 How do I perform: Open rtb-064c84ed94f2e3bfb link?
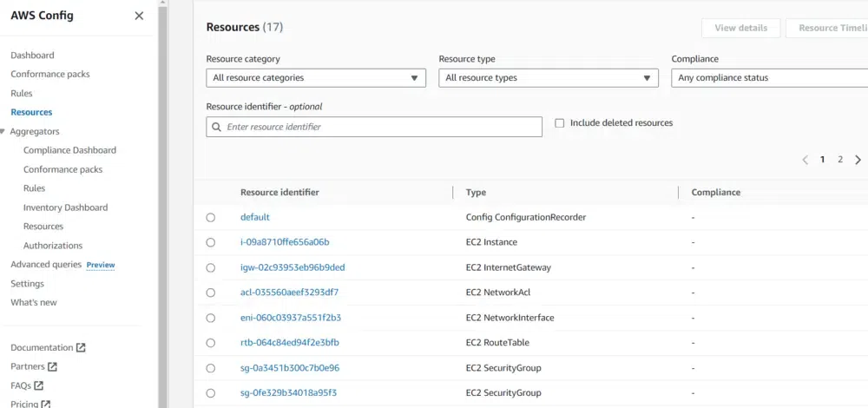[290, 343]
